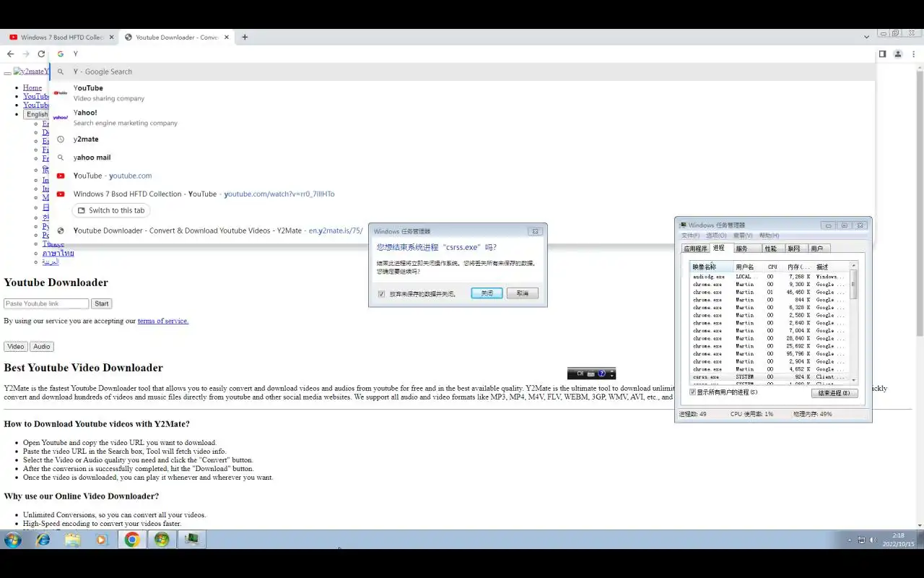
Task: Open the English language dropdown button
Action: (36, 114)
